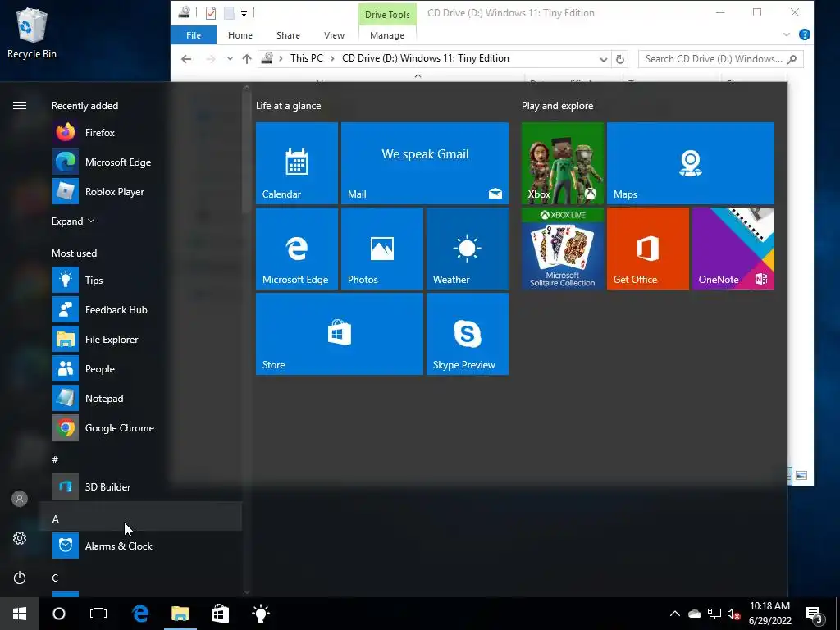Open the muted volume tray icon

(x=734, y=614)
